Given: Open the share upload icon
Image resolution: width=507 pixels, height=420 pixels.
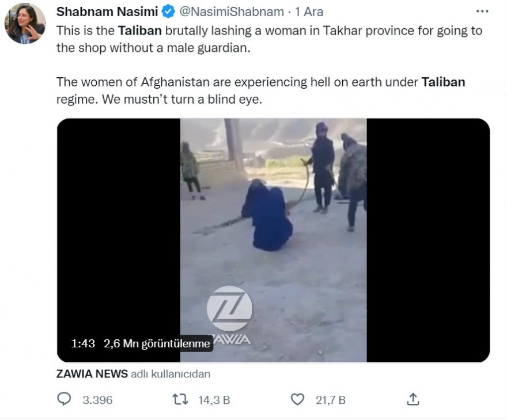Looking at the screenshot, I should [413, 399].
